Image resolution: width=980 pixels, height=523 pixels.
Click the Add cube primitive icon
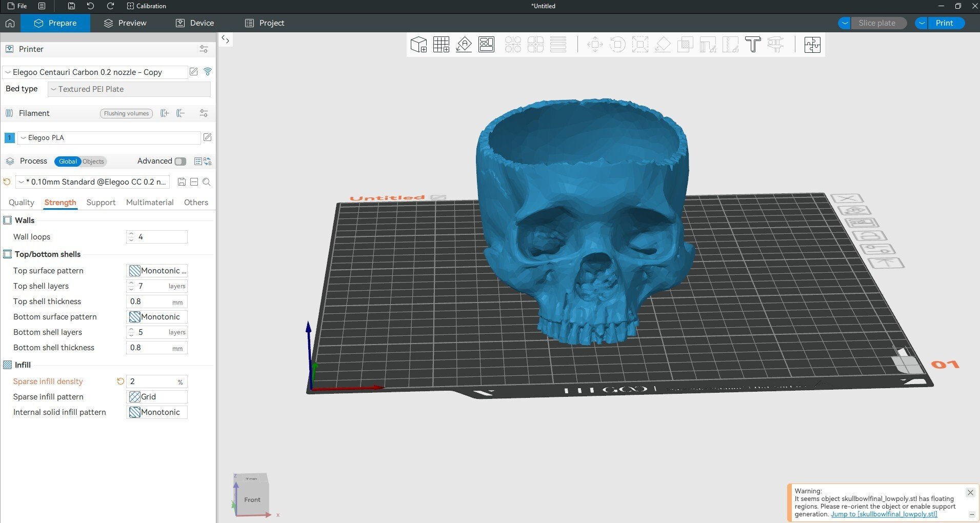(418, 45)
